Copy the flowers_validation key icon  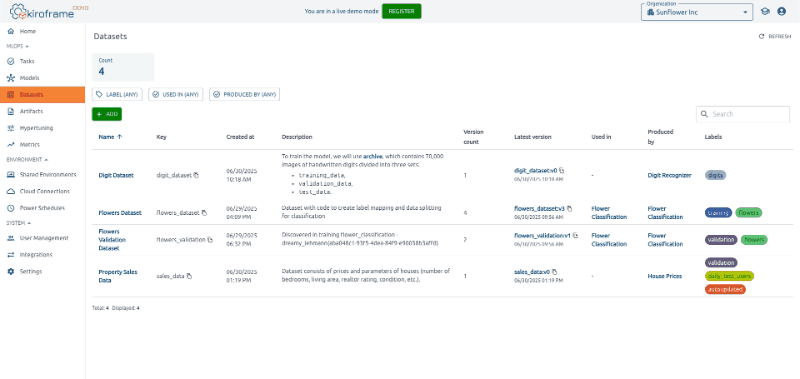pos(210,239)
